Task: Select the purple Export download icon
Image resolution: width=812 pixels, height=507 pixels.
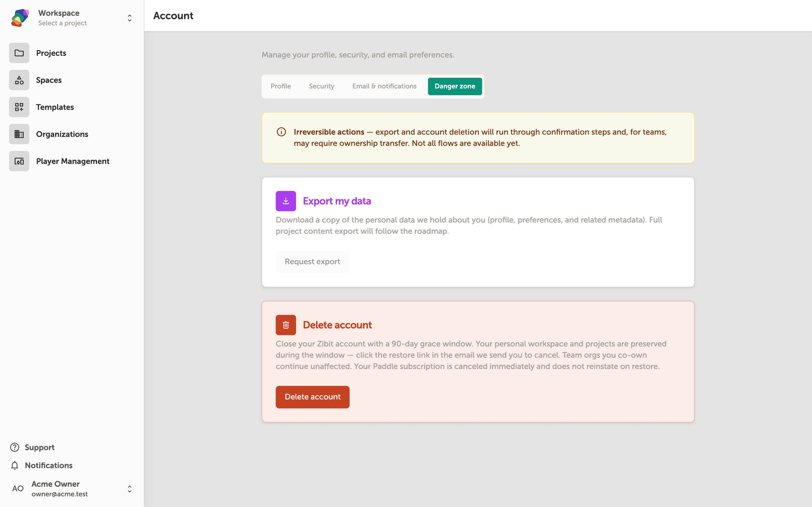Action: [286, 201]
